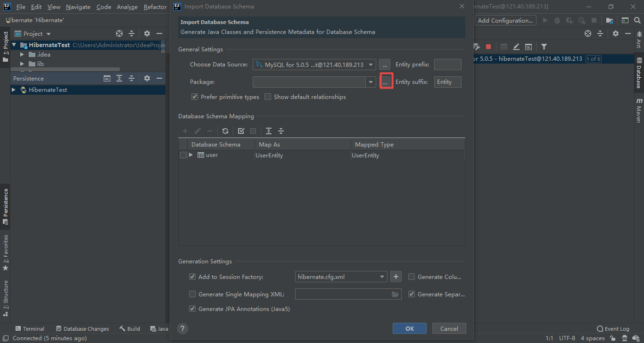Click the Cancel button

448,328
